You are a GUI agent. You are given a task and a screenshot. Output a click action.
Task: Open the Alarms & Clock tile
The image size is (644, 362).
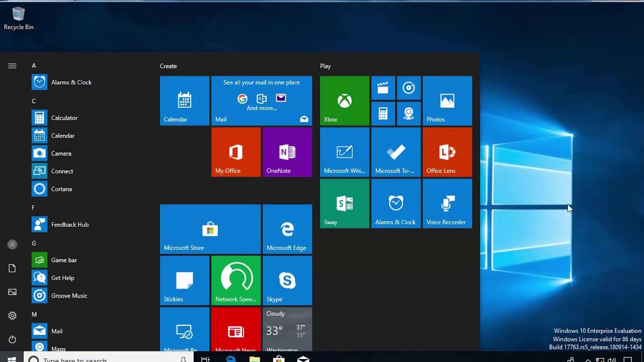click(x=396, y=203)
